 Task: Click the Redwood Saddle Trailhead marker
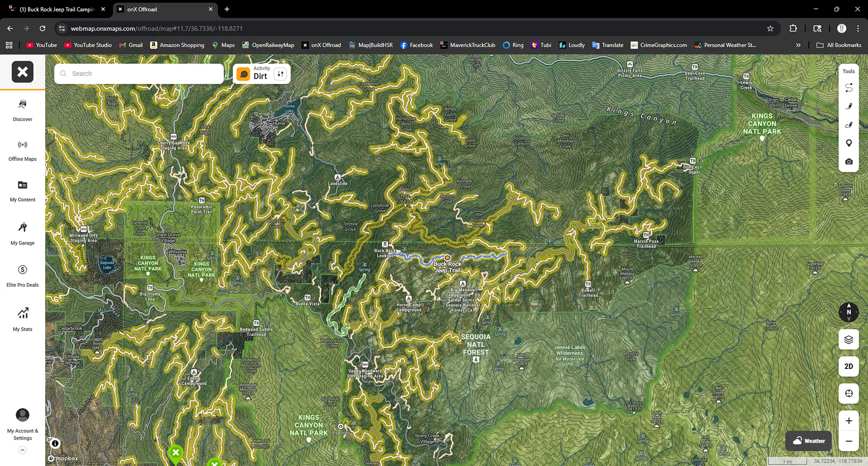256,323
